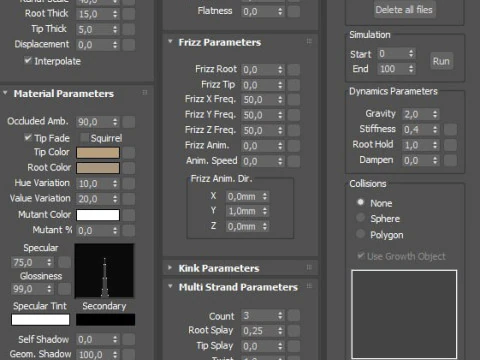Click the grip handle of Material Parameters rollout
Screen dimensions: 480x360
click(x=145, y=93)
